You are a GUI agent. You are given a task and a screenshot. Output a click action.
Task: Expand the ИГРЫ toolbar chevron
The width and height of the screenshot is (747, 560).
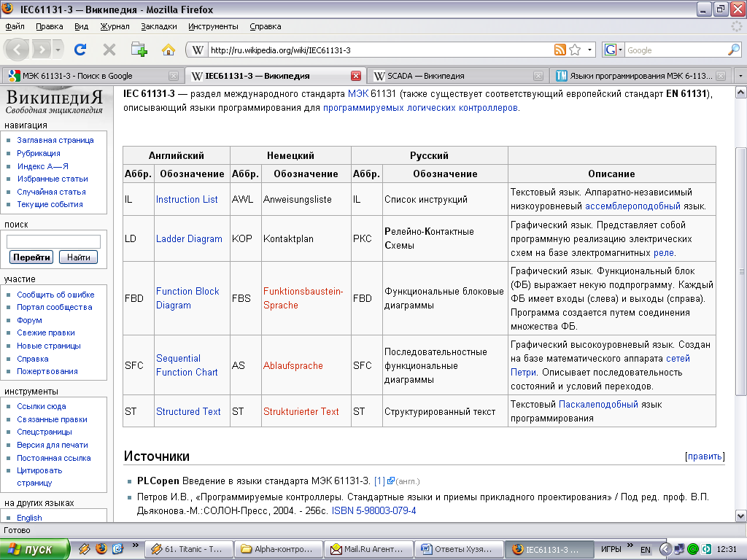(x=630, y=545)
